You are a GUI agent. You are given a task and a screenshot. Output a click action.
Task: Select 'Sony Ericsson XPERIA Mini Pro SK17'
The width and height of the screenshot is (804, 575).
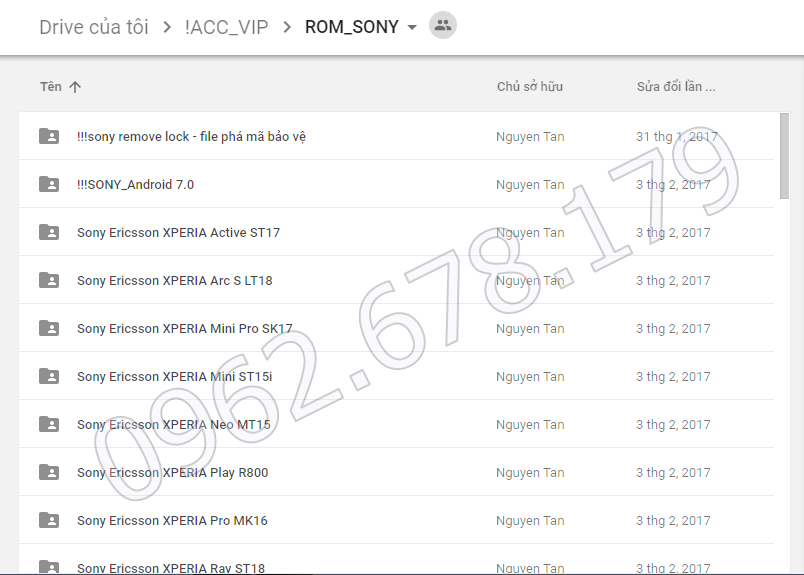[x=185, y=329]
